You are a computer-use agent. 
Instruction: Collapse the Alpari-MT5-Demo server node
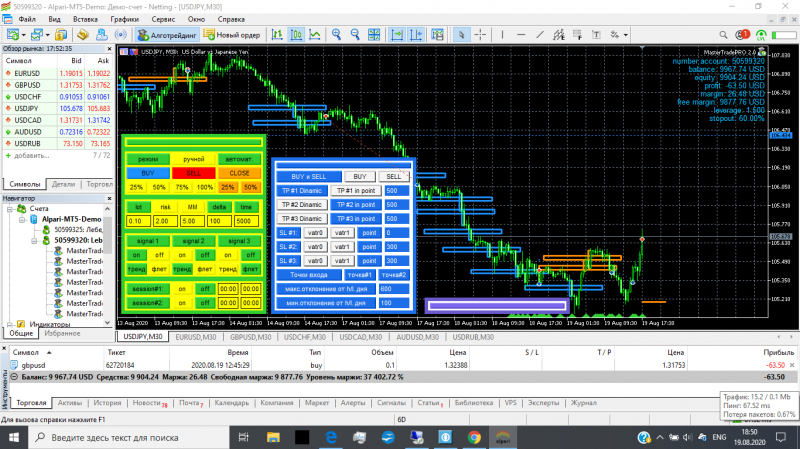coord(20,218)
